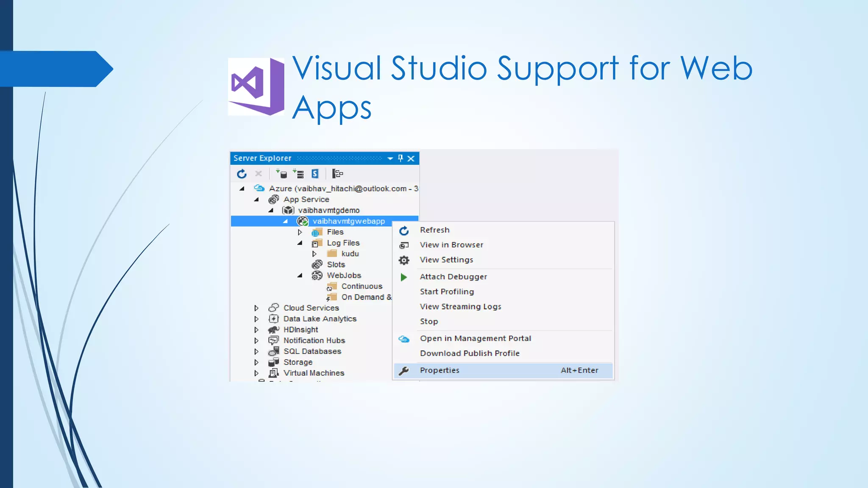
Task: Click the Slots icon
Action: tap(317, 264)
